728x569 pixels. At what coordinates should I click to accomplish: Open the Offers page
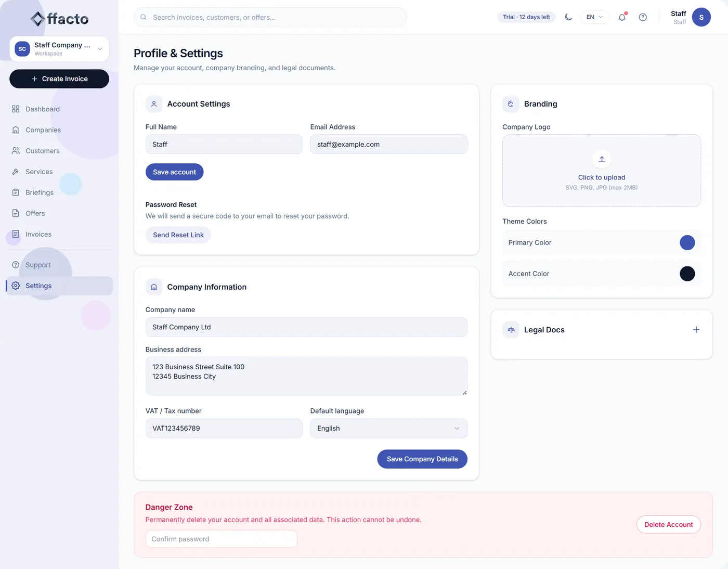tap(59, 213)
